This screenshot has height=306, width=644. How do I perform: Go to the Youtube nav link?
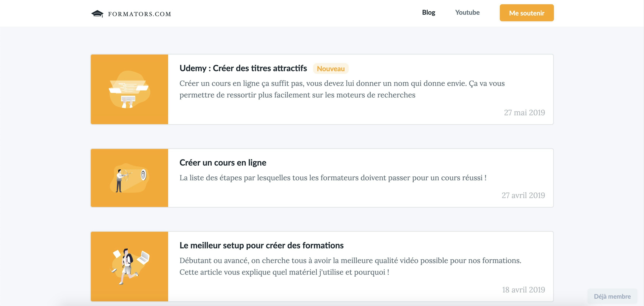pos(467,13)
